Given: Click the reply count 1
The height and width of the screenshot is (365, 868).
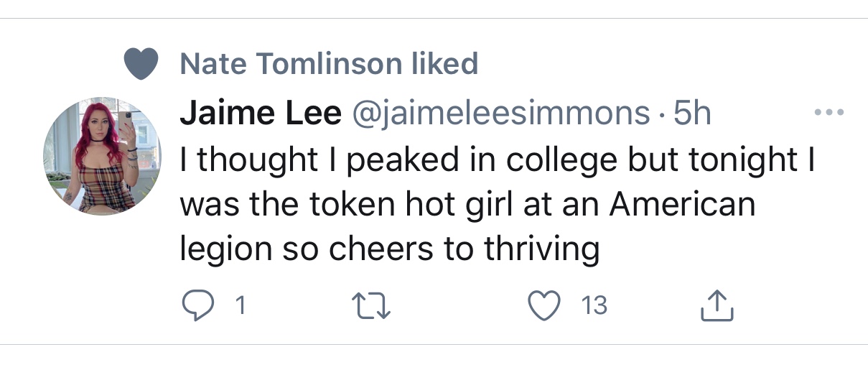Looking at the screenshot, I should (x=241, y=307).
